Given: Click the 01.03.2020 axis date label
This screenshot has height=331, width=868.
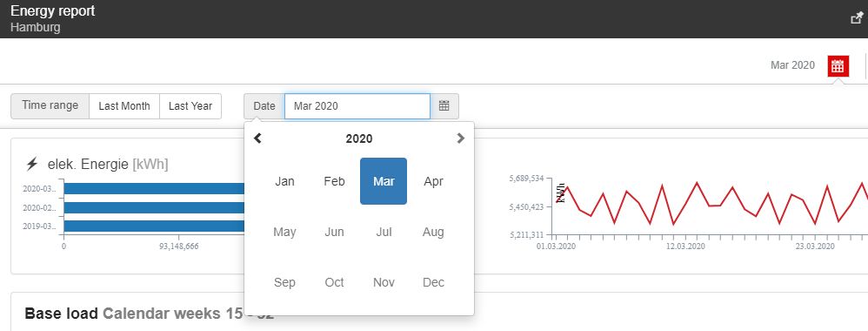Looking at the screenshot, I should tap(557, 247).
